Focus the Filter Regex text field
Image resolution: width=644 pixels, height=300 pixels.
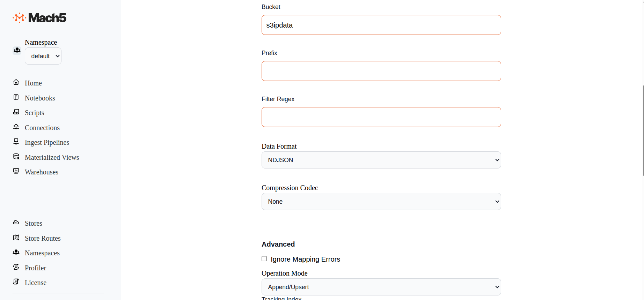coord(381,117)
